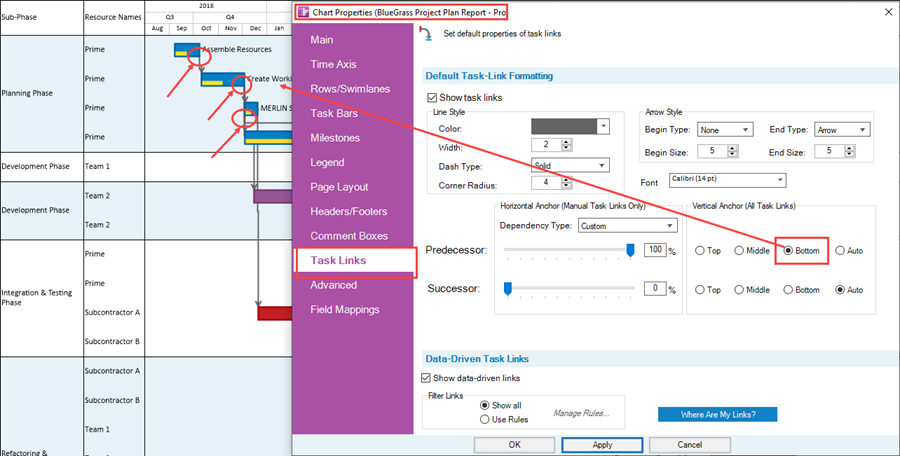Image resolution: width=900 pixels, height=456 pixels.
Task: Click the Chart Properties title bar app icon
Action: [303, 12]
